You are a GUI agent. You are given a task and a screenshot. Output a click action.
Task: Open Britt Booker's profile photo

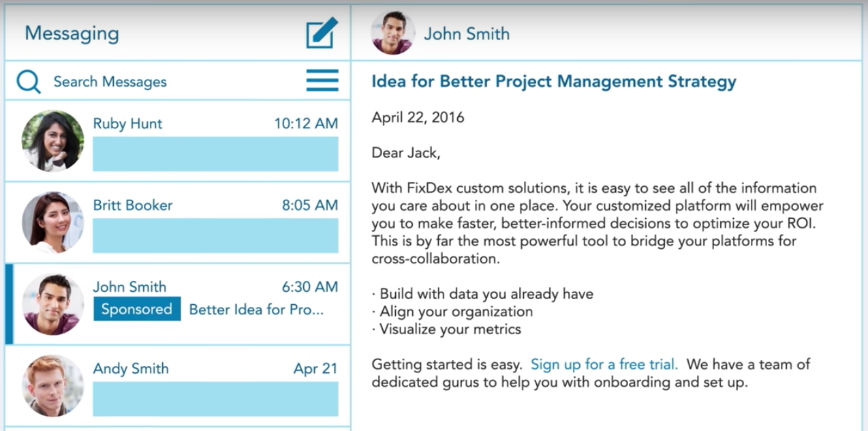pyautogui.click(x=53, y=222)
